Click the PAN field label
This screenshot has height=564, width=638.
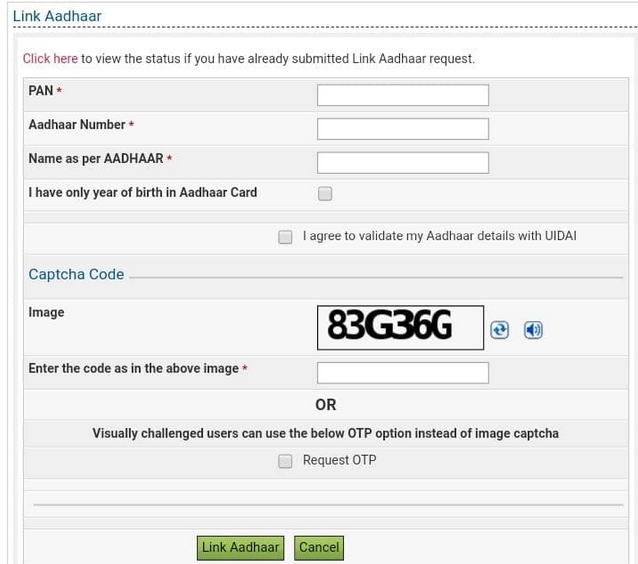41,90
